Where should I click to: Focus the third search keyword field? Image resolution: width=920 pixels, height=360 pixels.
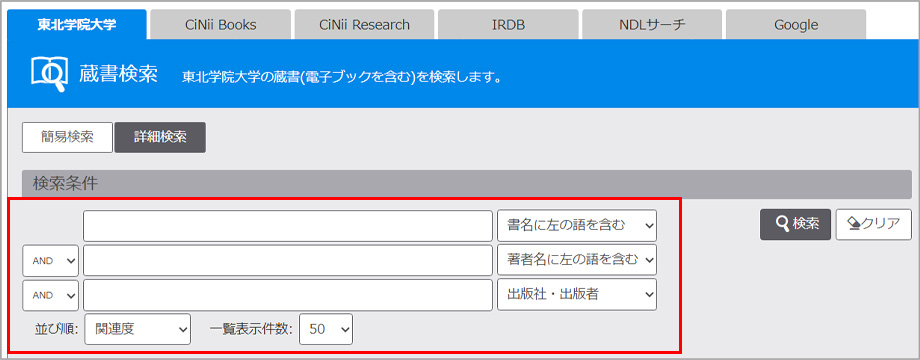[288, 295]
